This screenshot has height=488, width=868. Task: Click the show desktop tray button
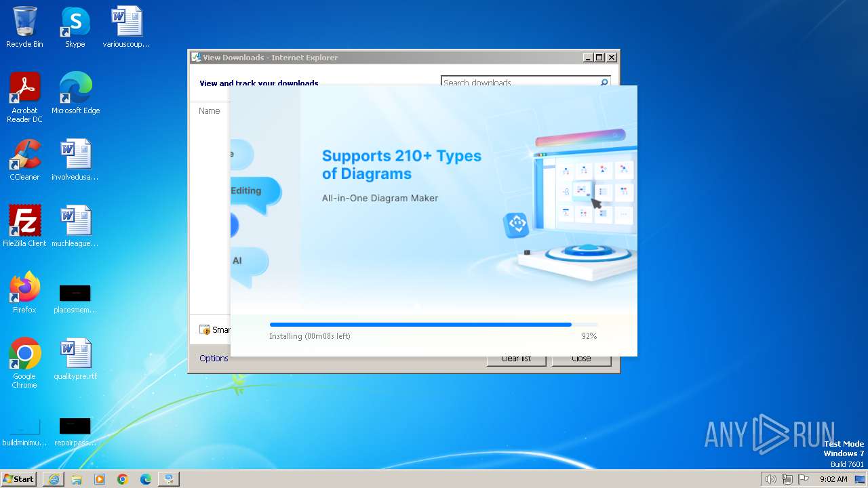pyautogui.click(x=860, y=479)
